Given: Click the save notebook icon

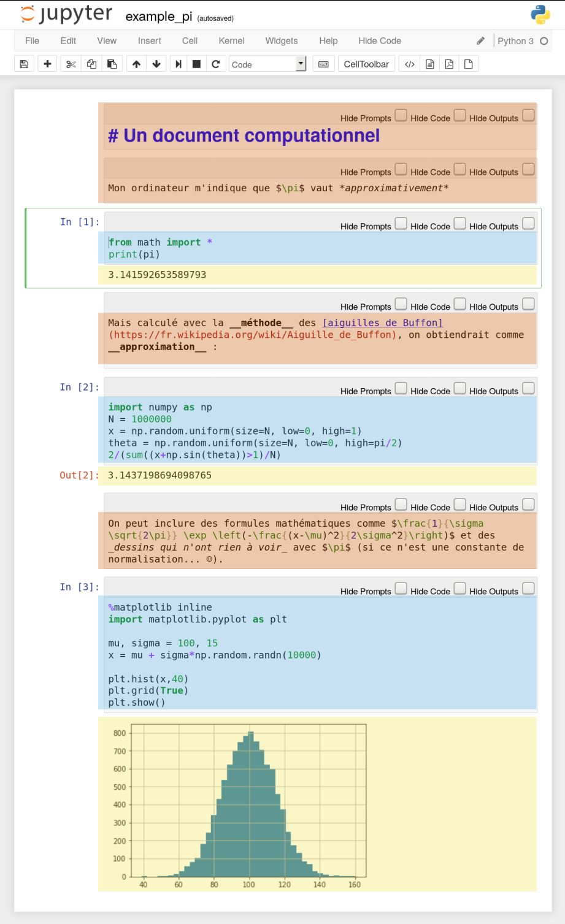Looking at the screenshot, I should click(x=24, y=64).
